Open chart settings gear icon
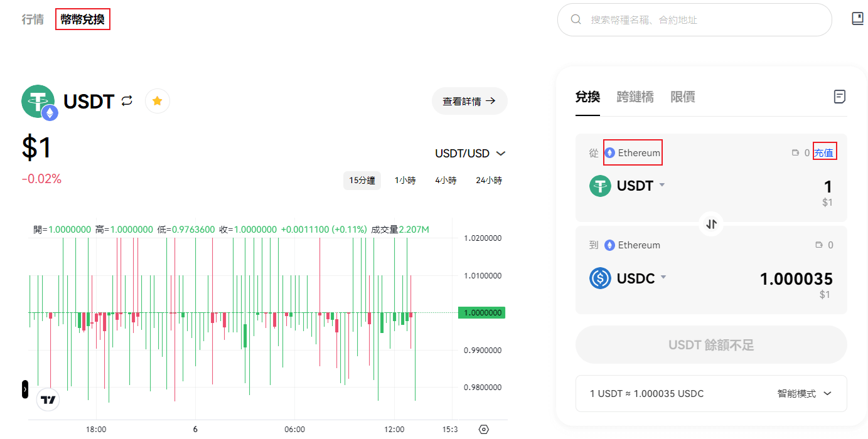868x439 pixels. click(483, 430)
